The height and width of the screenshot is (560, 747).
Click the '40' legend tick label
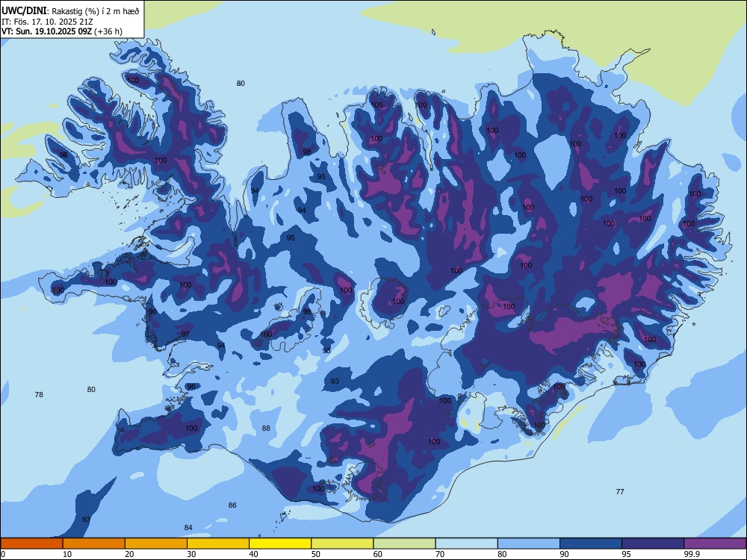[253, 554]
